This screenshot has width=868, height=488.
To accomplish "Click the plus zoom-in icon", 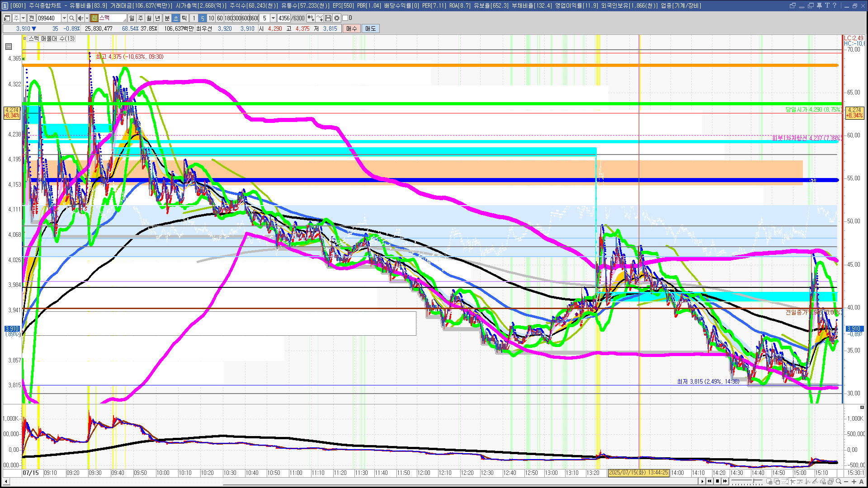I will coord(854,482).
